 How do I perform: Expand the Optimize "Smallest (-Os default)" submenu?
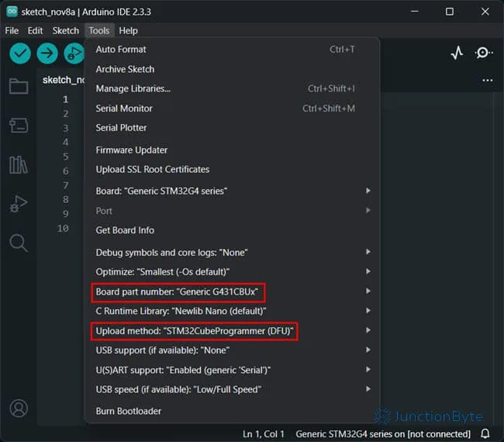pos(232,272)
